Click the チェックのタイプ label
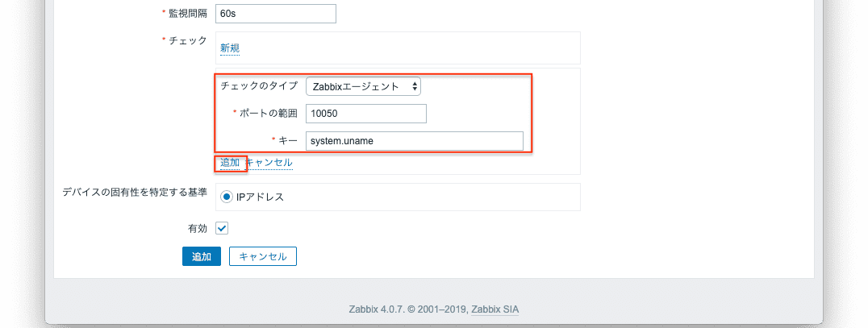 258,86
